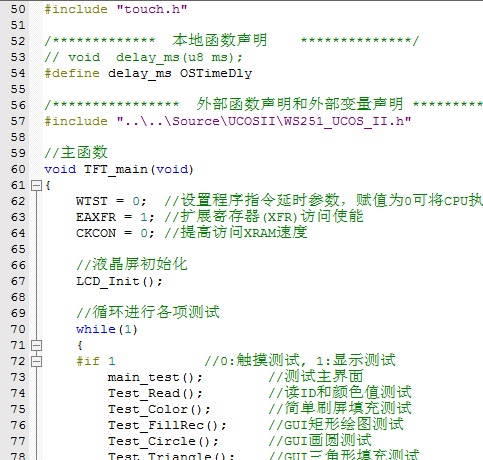Click the EAXFR = 1; statement
The width and height of the screenshot is (483, 460).
coord(115,217)
